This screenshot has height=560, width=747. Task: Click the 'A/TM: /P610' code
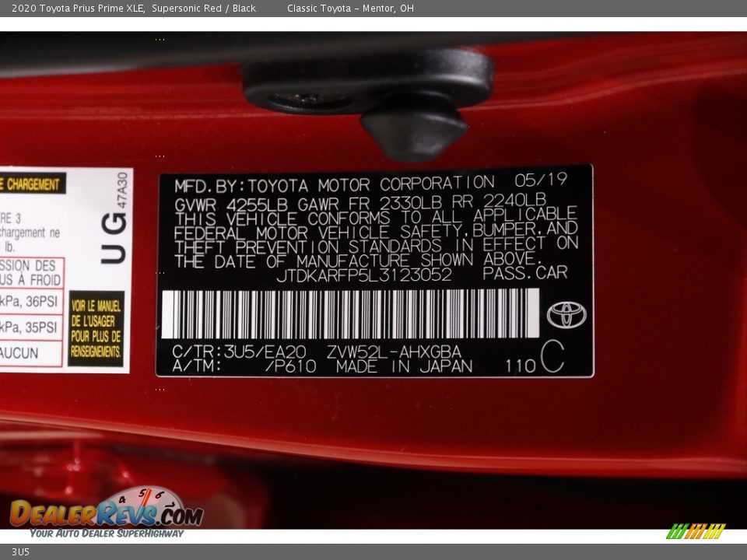(244, 366)
